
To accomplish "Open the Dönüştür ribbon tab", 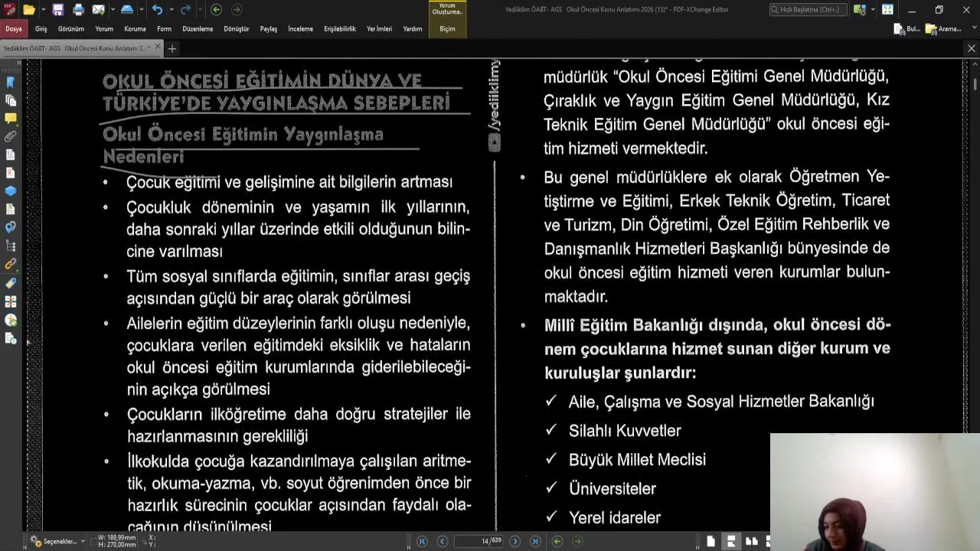I will click(x=236, y=28).
